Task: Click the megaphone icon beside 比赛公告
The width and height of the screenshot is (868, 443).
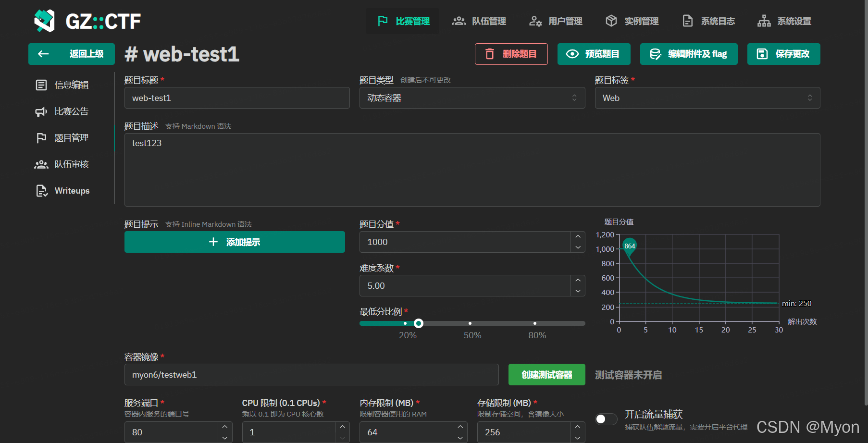Action: click(41, 111)
